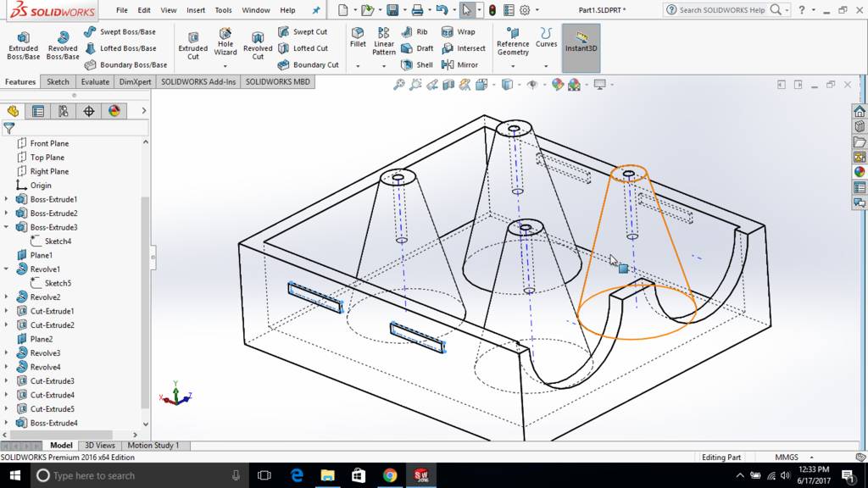
Task: Expand the Revolve2 feature
Action: click(x=6, y=297)
